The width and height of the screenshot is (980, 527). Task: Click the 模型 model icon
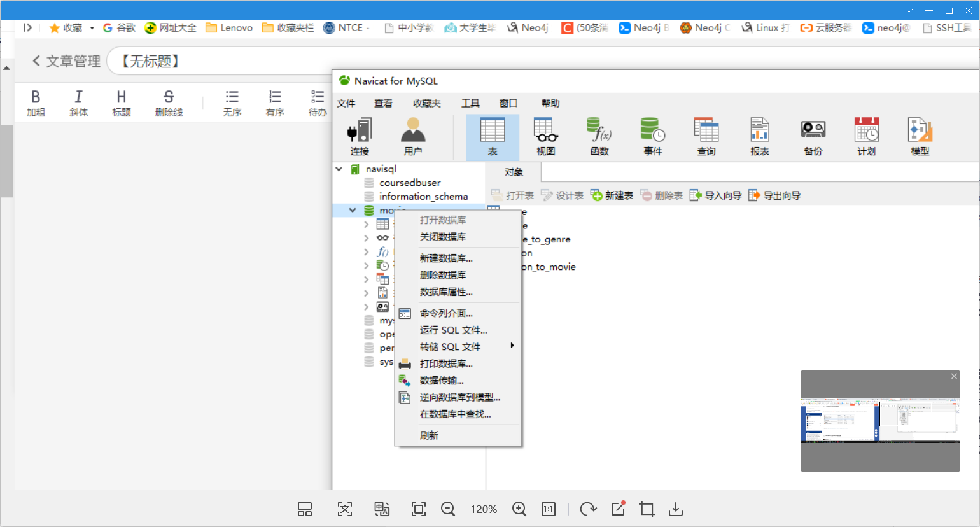coord(920,137)
